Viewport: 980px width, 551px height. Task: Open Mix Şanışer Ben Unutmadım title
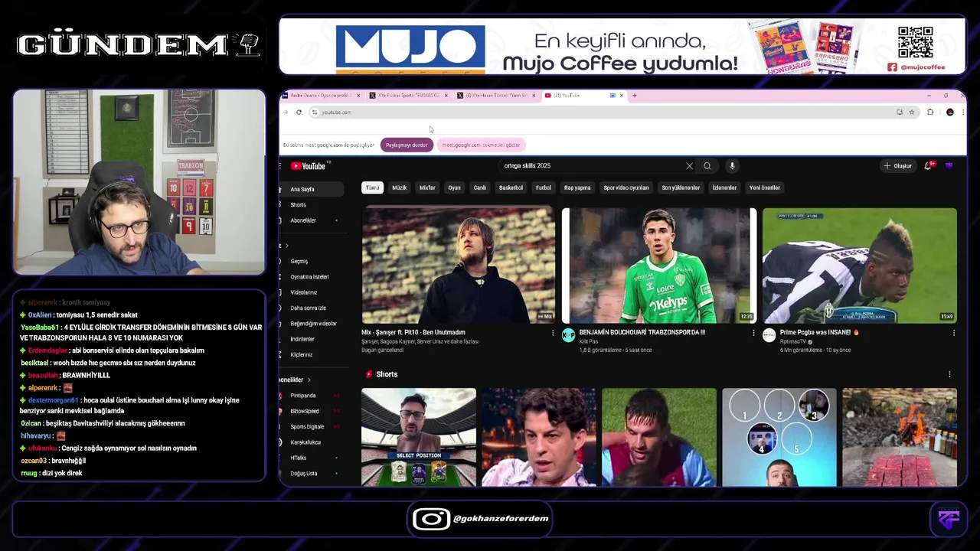tap(413, 333)
